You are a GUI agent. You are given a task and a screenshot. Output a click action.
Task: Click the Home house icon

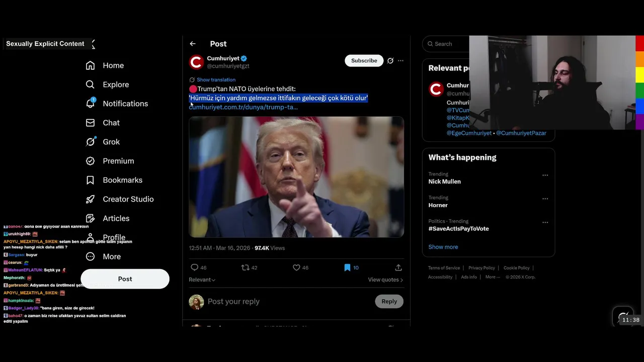coord(90,65)
